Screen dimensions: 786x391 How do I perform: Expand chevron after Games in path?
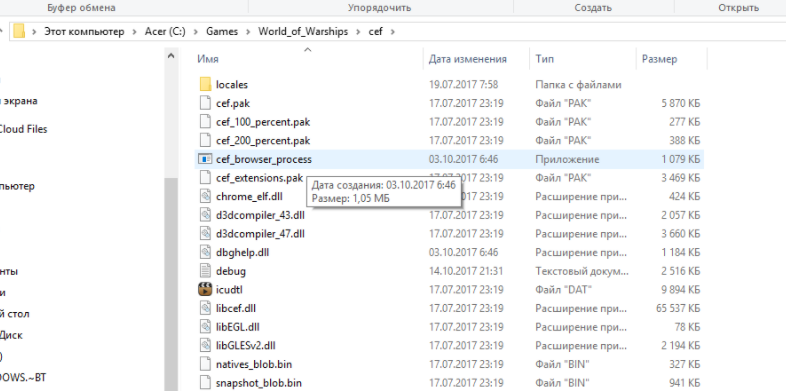coord(248,32)
